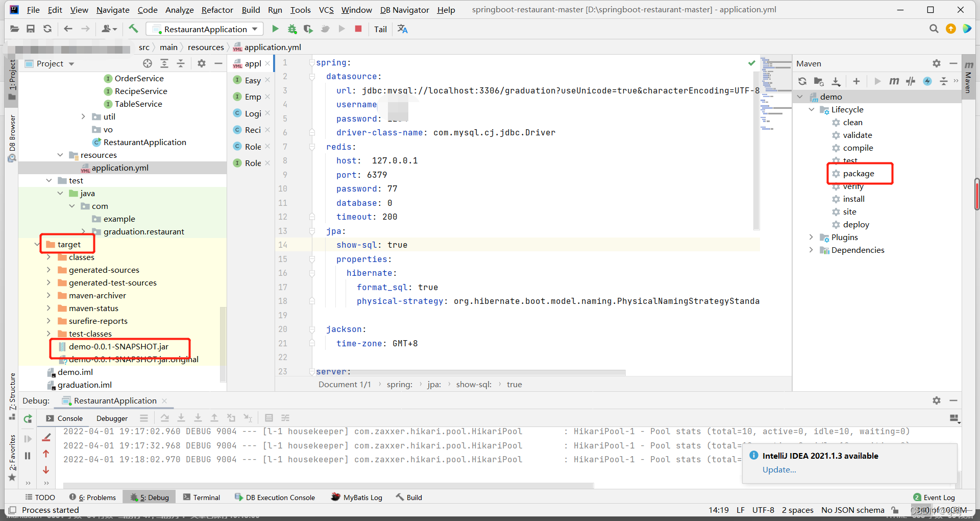Close the EasyExcel editor tab

coord(267,80)
